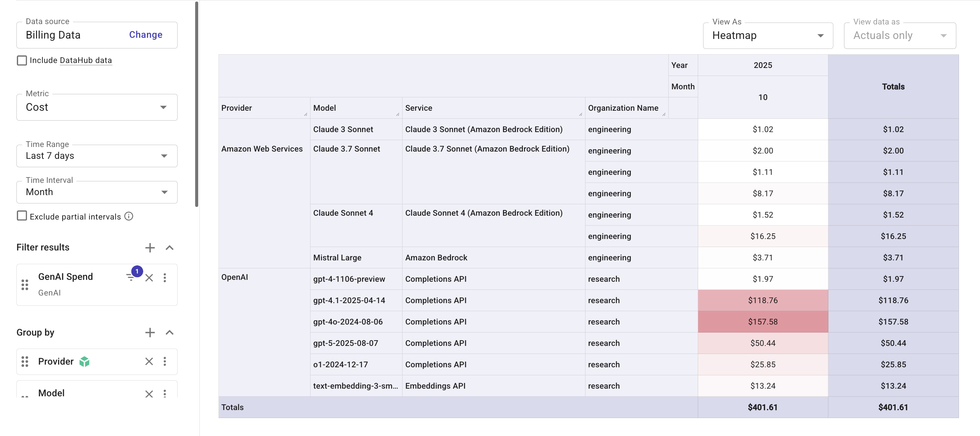Open the View As Heatmap dropdown
The width and height of the screenshot is (980, 436).
coord(767,36)
